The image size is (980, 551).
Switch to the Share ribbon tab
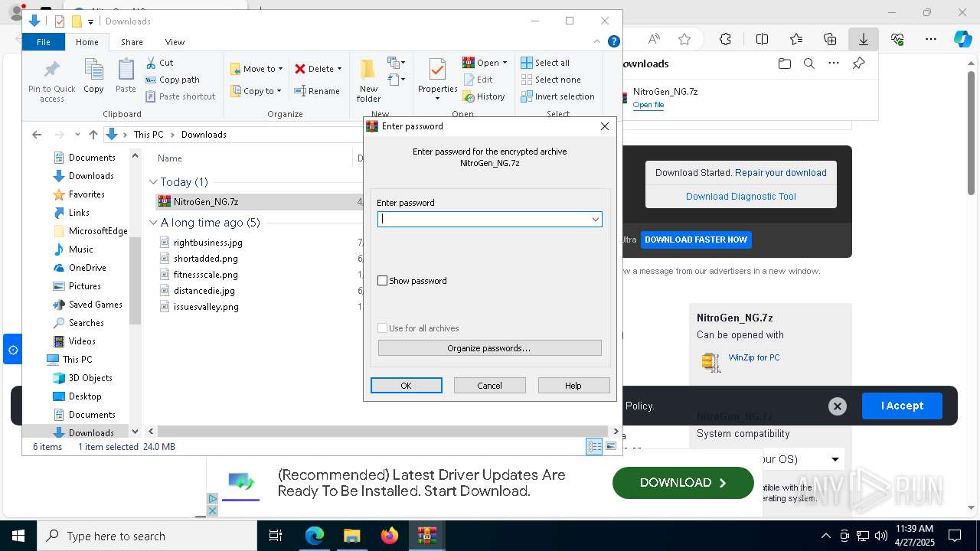(132, 42)
